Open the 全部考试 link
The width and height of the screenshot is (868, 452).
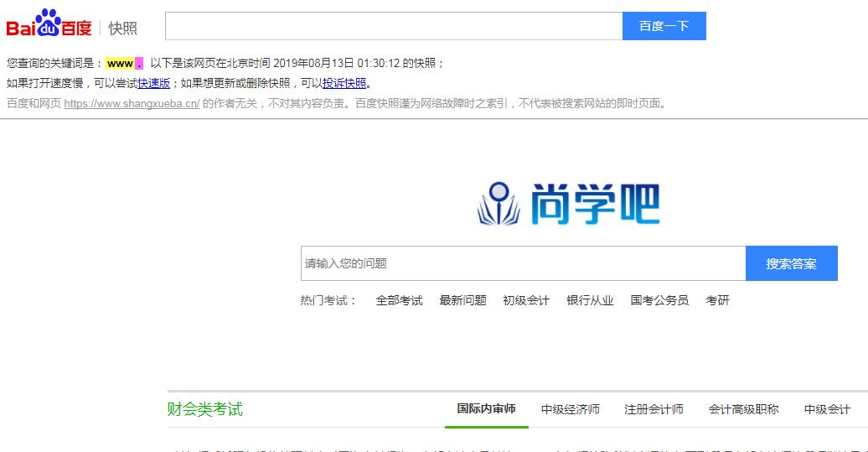[x=399, y=300]
